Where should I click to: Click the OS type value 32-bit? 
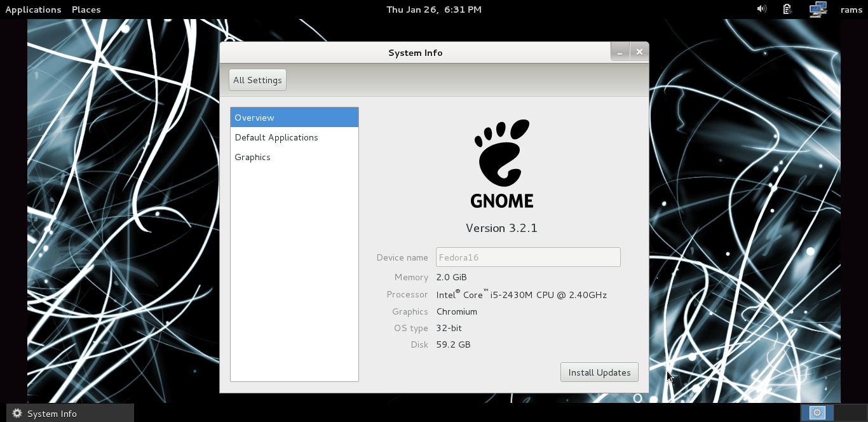(x=449, y=328)
